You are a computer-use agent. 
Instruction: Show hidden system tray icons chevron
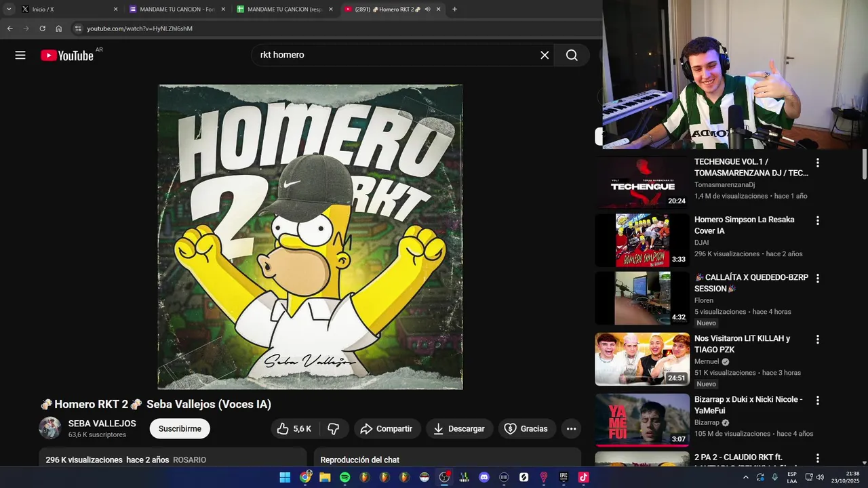click(x=746, y=477)
